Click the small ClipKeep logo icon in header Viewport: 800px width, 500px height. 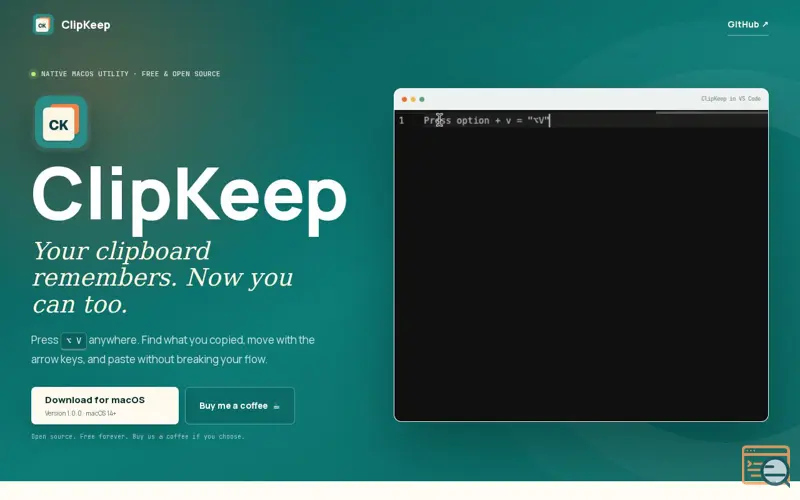point(43,24)
